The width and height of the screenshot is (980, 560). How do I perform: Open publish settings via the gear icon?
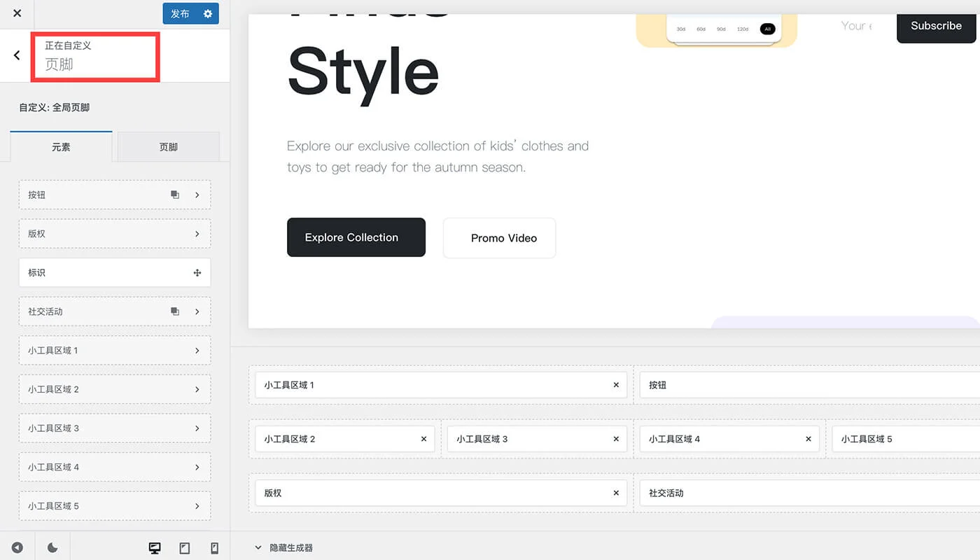tap(206, 13)
